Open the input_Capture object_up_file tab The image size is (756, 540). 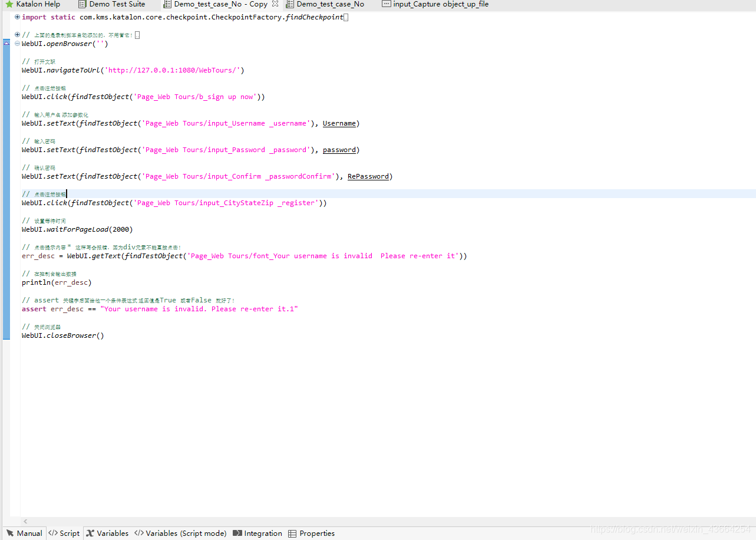[435, 4]
